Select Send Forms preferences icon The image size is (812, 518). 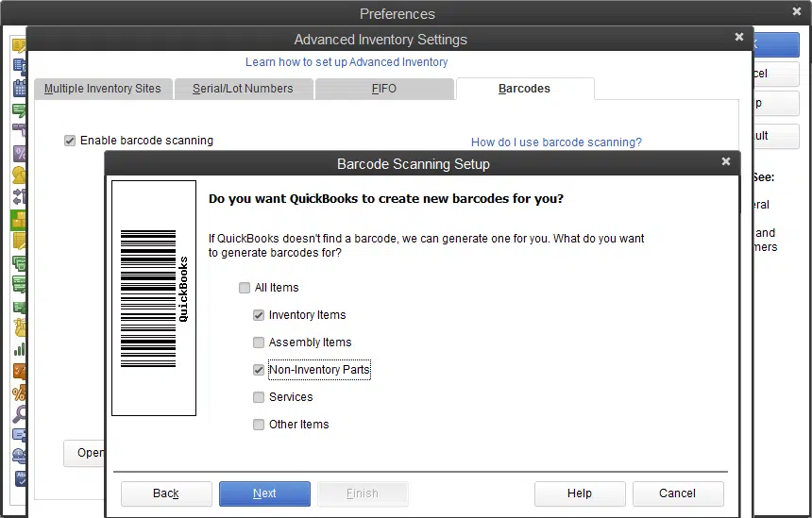point(19,435)
